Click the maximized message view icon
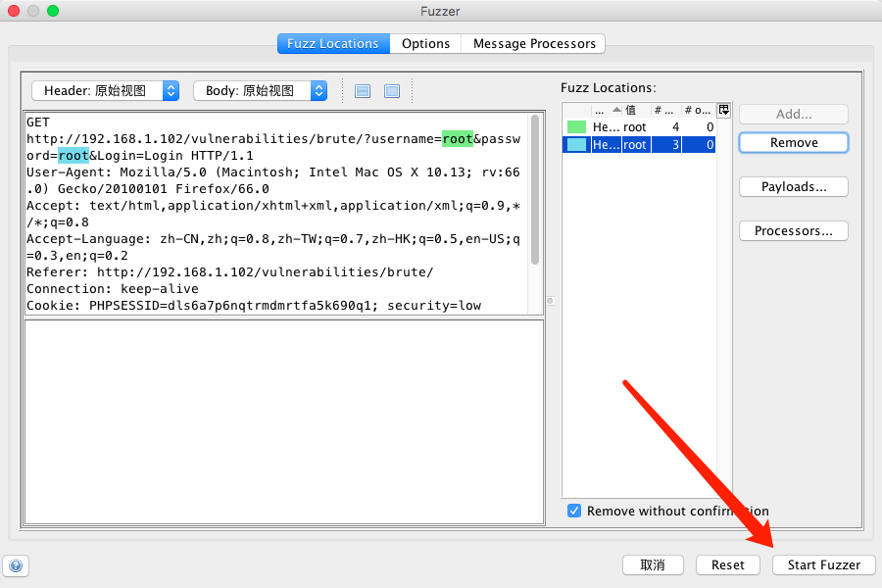 (390, 90)
